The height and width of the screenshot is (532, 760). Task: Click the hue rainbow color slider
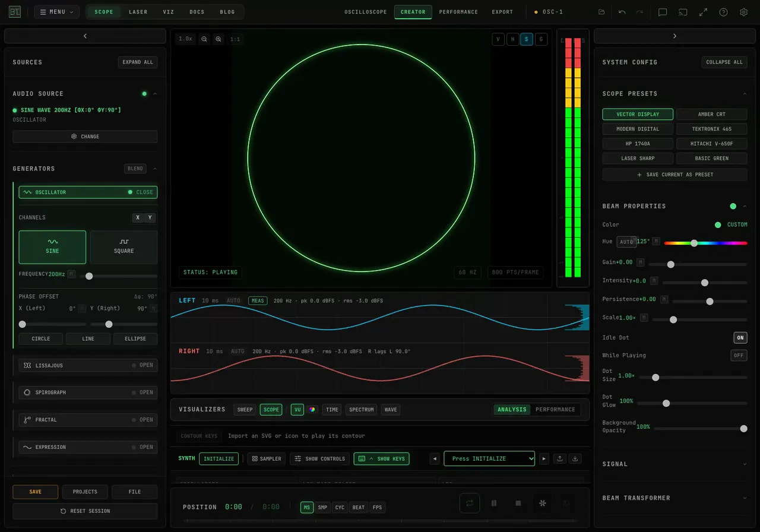[x=705, y=243]
